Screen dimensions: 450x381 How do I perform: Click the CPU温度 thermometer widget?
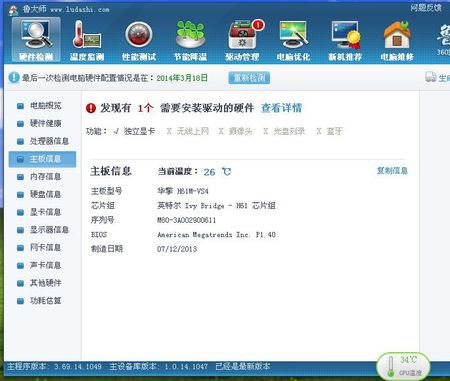[x=403, y=366]
